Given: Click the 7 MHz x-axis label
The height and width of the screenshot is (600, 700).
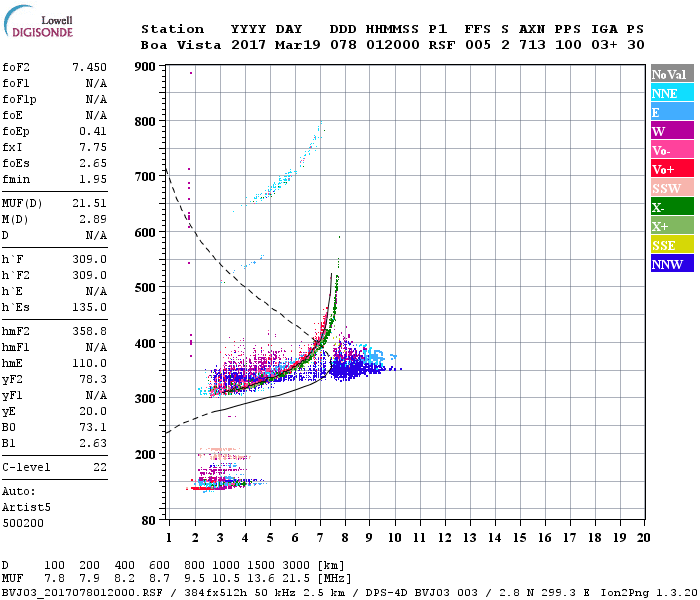Looking at the screenshot, I should pyautogui.click(x=320, y=538).
